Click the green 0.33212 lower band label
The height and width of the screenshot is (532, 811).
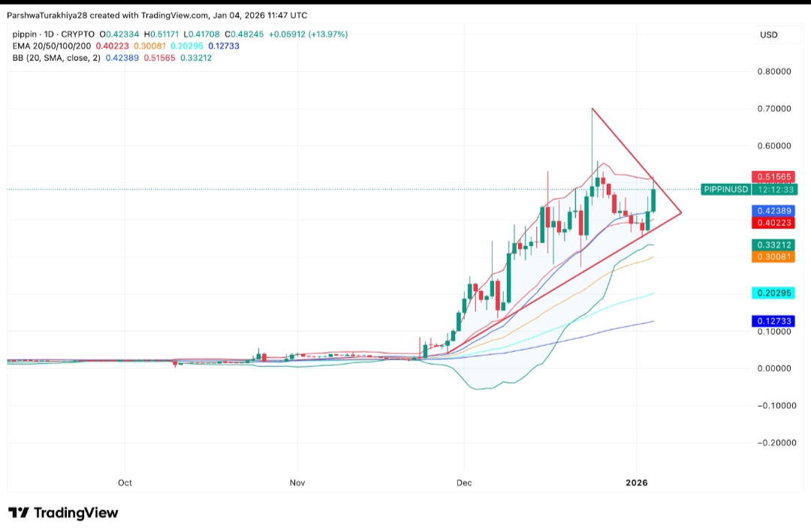tap(773, 245)
